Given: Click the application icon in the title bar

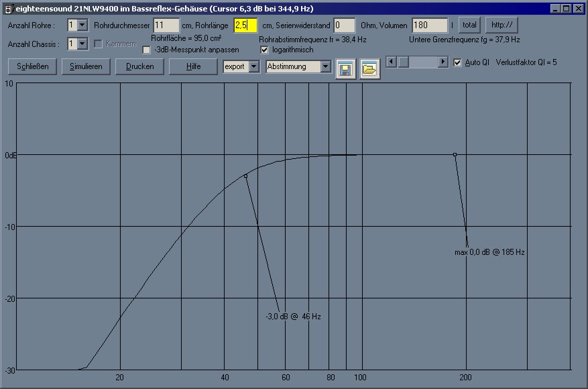Looking at the screenshot, I should click(x=8, y=9).
